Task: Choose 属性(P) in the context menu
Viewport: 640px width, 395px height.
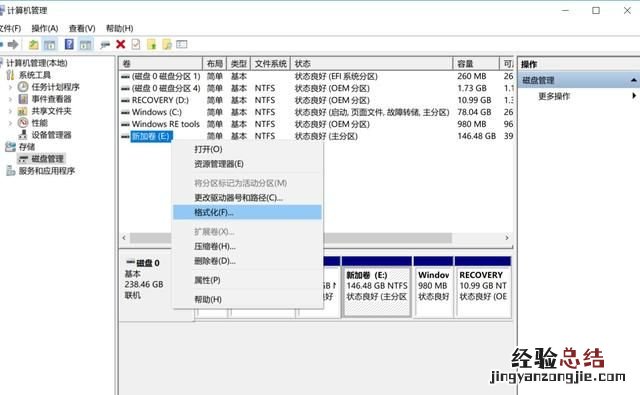Action: pyautogui.click(x=247, y=280)
